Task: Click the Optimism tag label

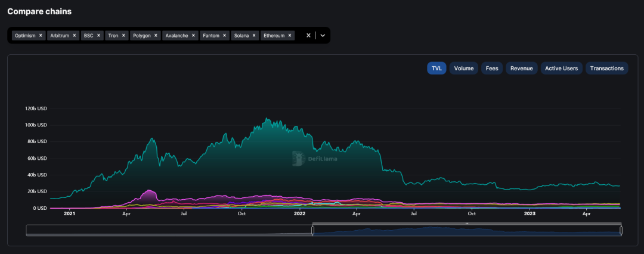Action: [25, 36]
